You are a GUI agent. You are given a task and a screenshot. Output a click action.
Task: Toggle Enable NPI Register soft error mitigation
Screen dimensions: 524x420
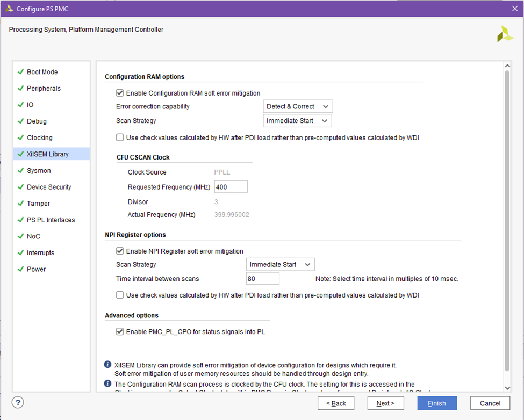click(120, 251)
